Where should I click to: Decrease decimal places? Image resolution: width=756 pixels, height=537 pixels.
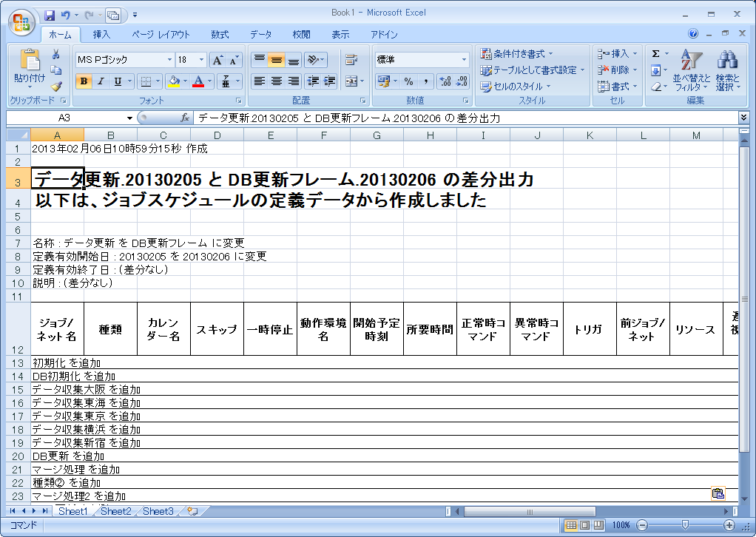click(x=462, y=81)
